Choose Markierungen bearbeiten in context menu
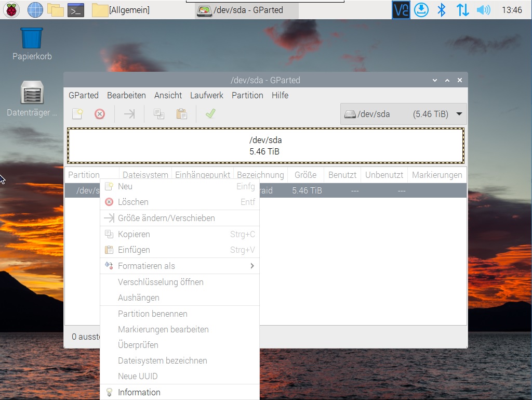Viewport: 532px width, 400px height. pos(180,329)
